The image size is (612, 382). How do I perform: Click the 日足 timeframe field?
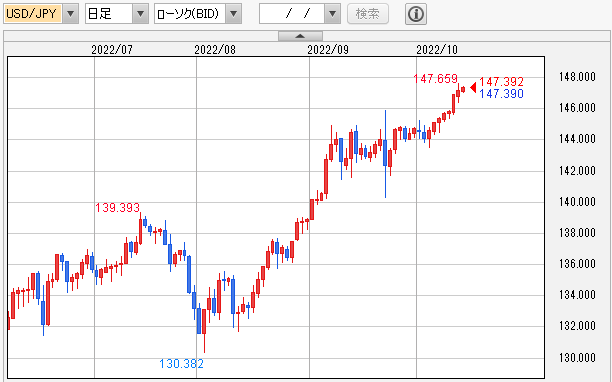coord(109,14)
